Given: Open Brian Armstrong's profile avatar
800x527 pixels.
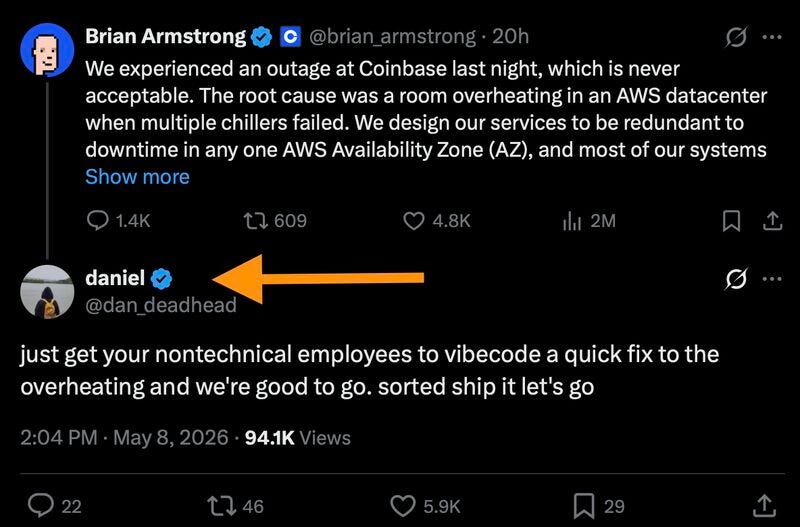Looking at the screenshot, I should [47, 49].
